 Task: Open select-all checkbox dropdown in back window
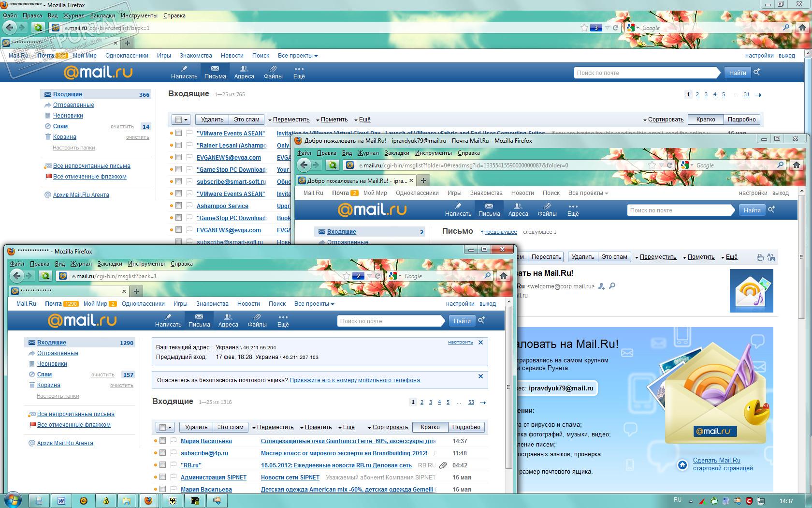click(x=182, y=120)
